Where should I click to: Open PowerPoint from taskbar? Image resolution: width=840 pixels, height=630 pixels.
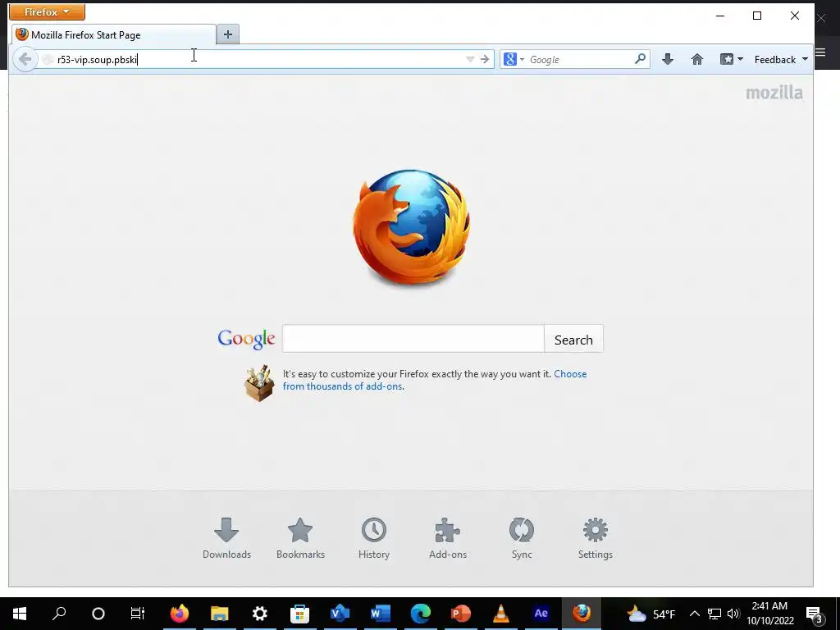click(461, 614)
